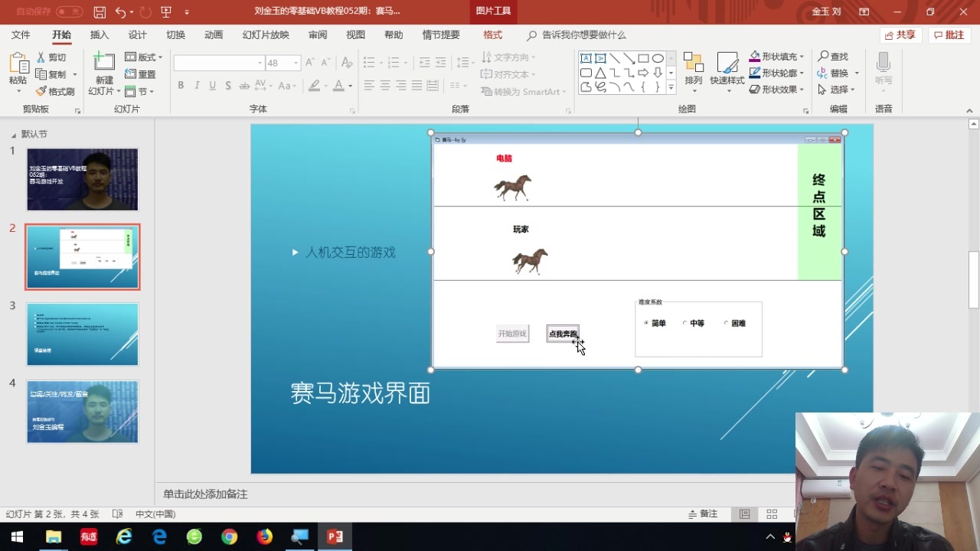Open Quick Styles (快速样式)
Image resolution: width=980 pixels, height=551 pixels.
[x=727, y=71]
